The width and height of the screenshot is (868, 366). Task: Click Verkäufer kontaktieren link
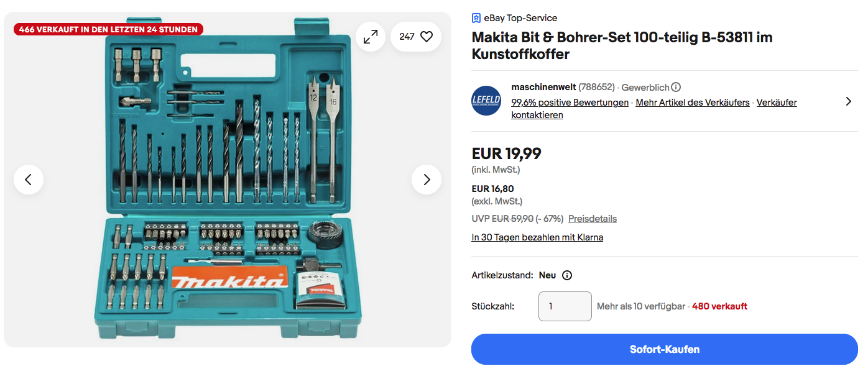(x=776, y=103)
